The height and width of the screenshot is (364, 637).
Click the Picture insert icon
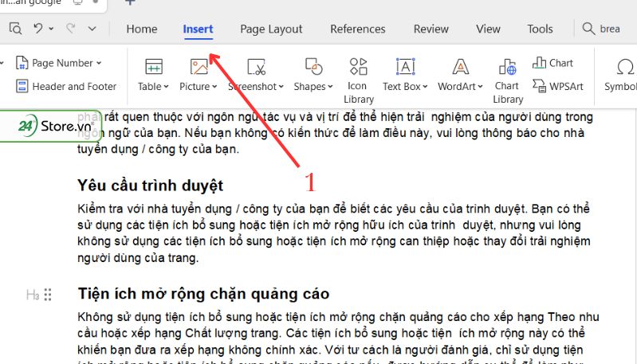(x=199, y=67)
